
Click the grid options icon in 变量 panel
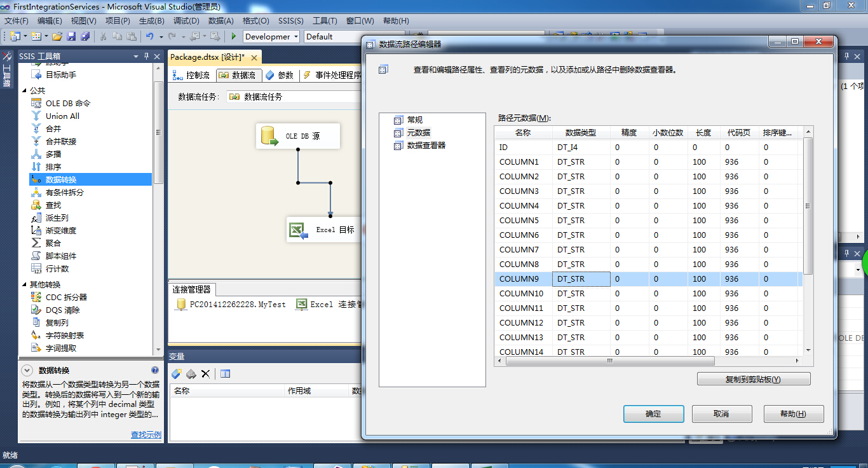225,373
